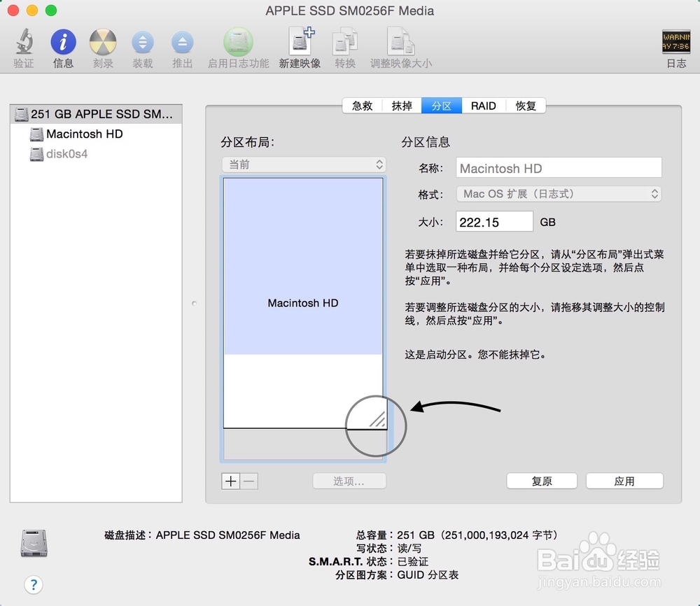Image resolution: width=700 pixels, height=606 pixels.
Task: Click the 大小 size input field
Action: click(x=493, y=221)
